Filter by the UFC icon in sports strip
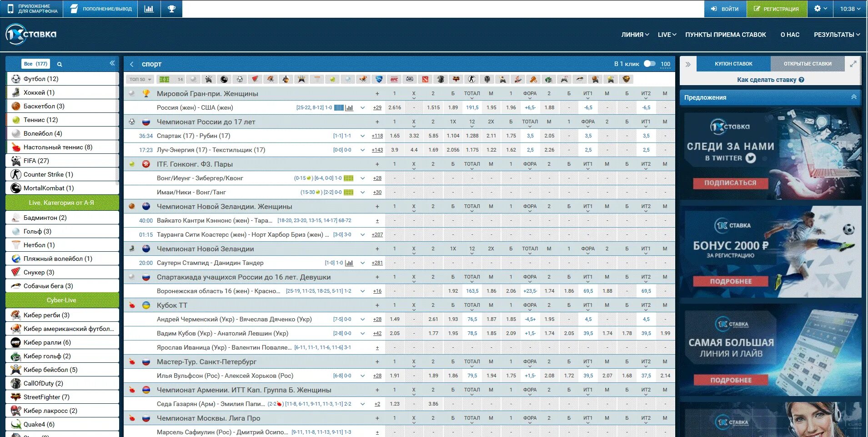This screenshot has width=868, height=437. pyautogui.click(x=394, y=79)
